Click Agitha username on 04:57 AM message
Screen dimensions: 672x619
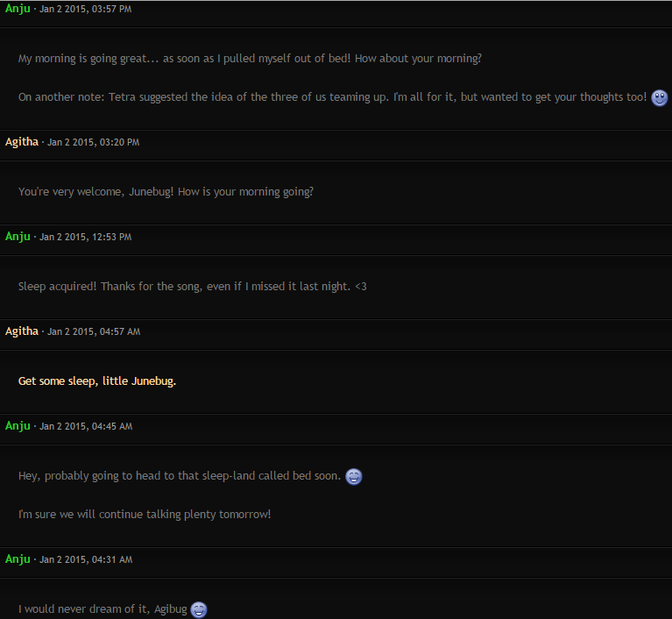pyautogui.click(x=21, y=331)
